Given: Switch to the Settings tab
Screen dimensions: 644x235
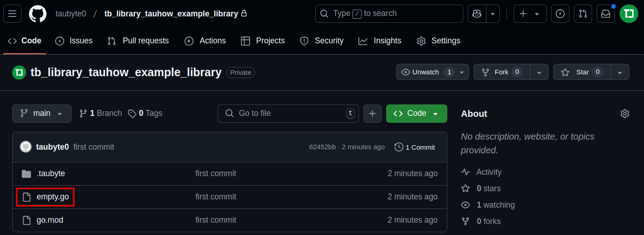Looking at the screenshot, I should 438,41.
